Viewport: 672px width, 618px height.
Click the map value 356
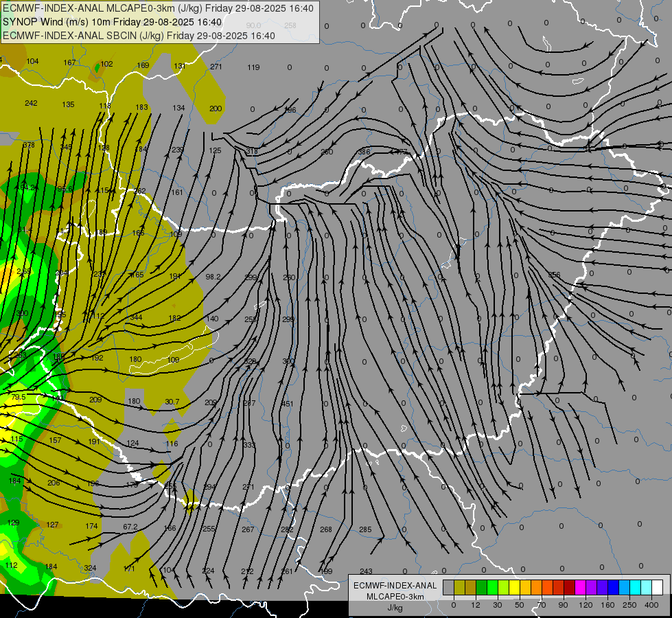(554, 275)
